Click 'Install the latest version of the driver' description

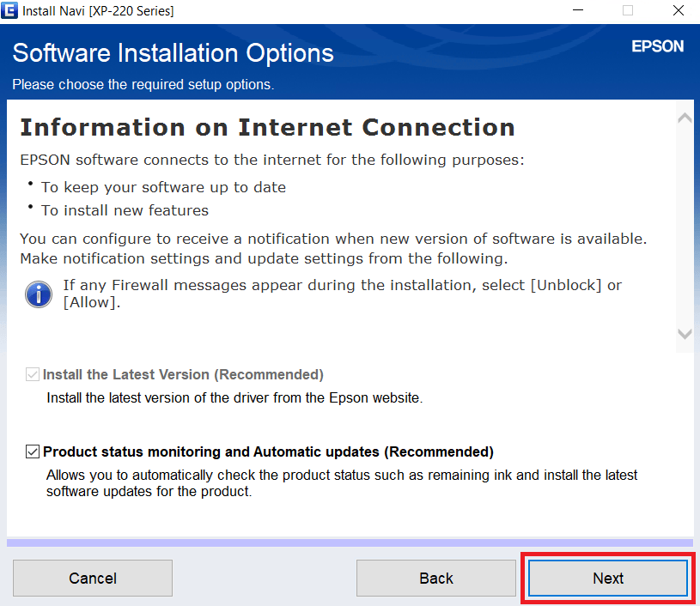click(234, 397)
